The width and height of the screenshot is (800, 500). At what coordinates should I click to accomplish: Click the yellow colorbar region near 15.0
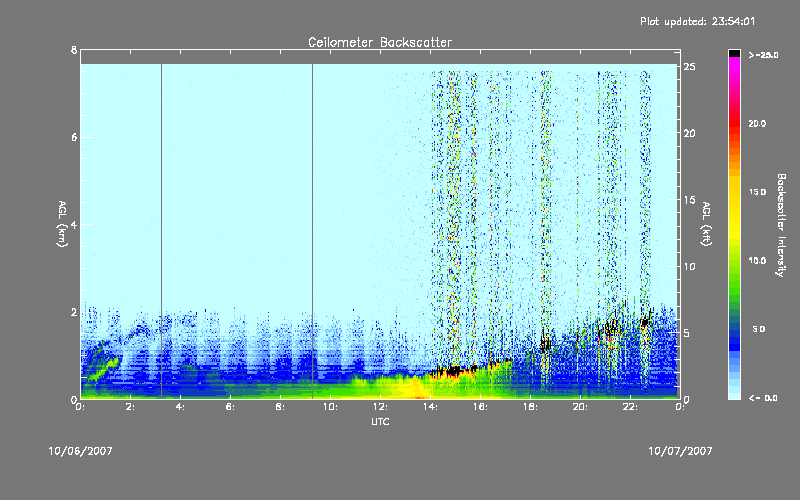(x=734, y=192)
